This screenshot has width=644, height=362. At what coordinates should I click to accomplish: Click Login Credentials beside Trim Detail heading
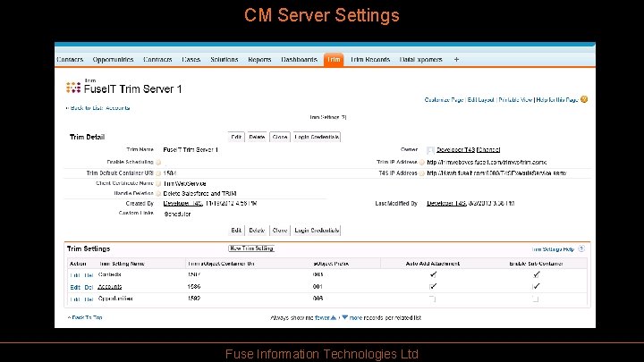[x=317, y=137]
